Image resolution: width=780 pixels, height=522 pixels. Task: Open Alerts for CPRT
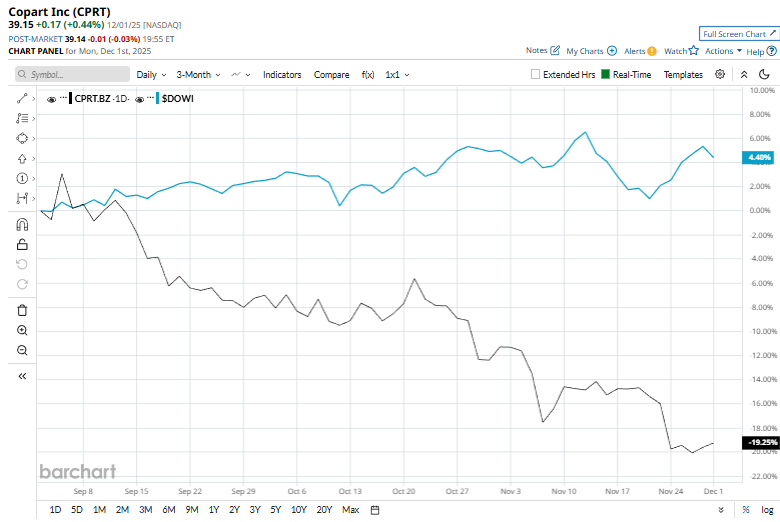(x=640, y=51)
